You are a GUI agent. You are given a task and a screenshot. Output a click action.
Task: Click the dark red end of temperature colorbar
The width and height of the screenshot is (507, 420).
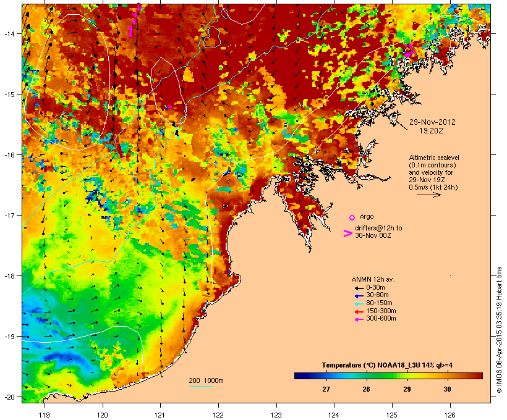point(480,376)
